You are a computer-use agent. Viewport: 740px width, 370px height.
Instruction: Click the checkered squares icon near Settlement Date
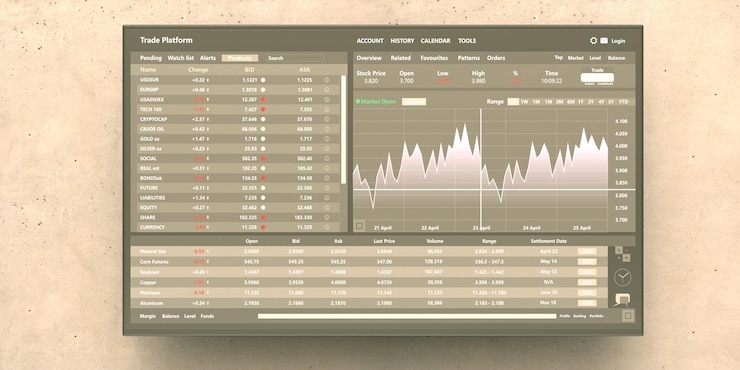click(623, 253)
